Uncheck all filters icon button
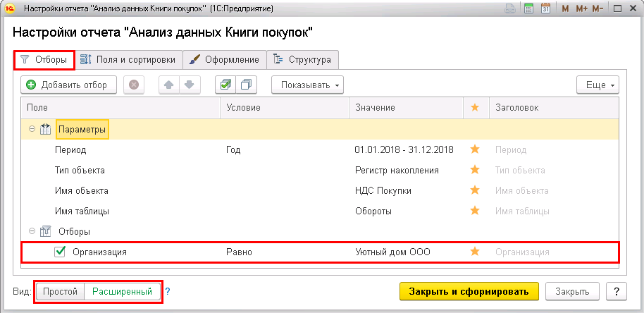644x313 pixels. (246, 85)
